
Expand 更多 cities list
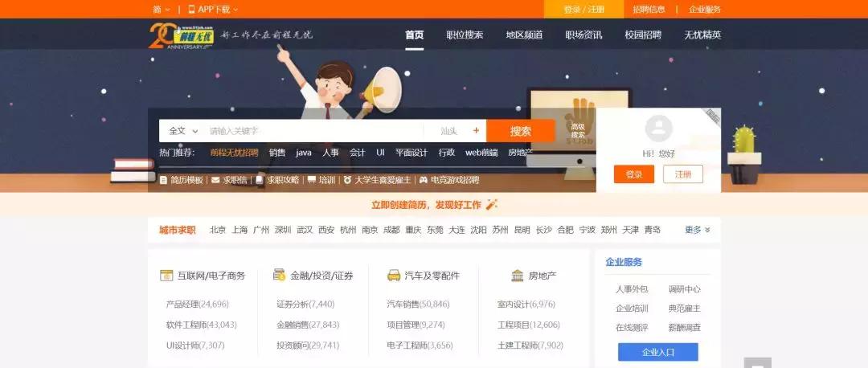pos(698,230)
